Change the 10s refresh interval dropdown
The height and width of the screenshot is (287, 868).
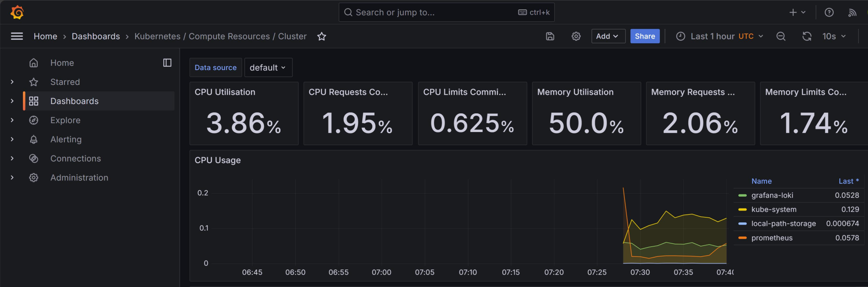834,37
